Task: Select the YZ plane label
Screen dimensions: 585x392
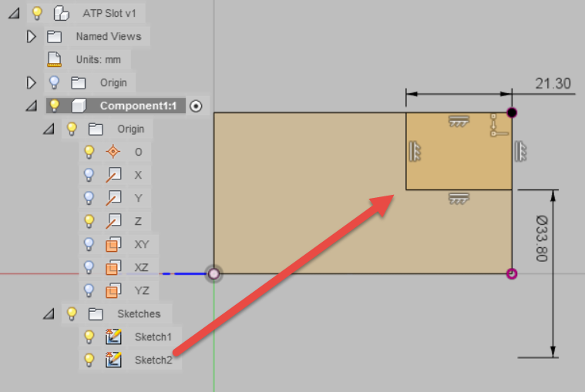Action: (x=142, y=290)
